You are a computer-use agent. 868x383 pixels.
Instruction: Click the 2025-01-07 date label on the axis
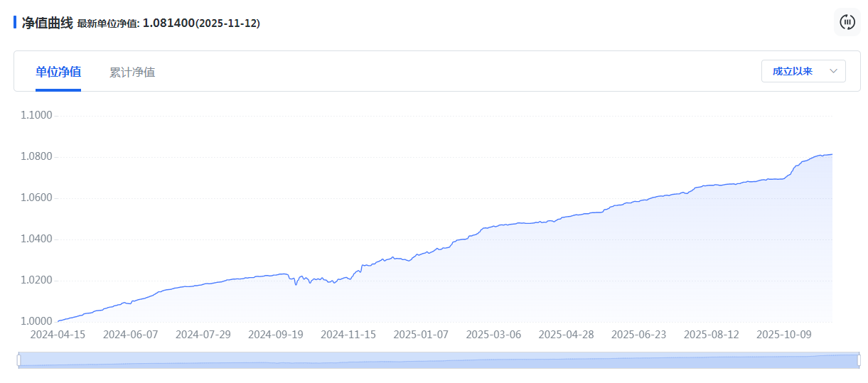click(x=421, y=334)
